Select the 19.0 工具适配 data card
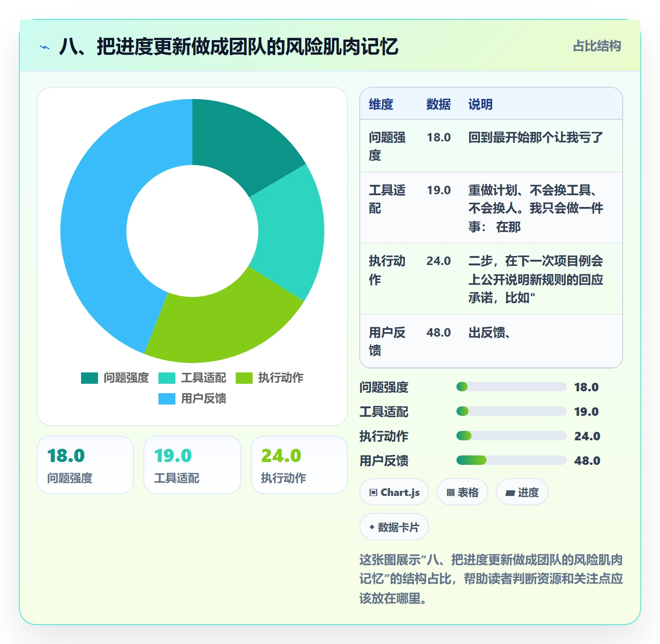This screenshot has height=644, width=660. 192,465
